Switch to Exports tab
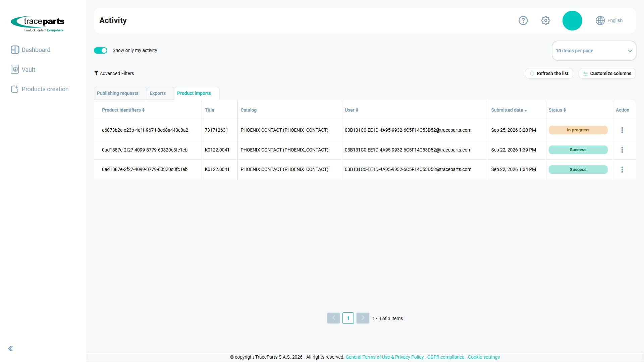This screenshot has height=362, width=644. pyautogui.click(x=158, y=93)
